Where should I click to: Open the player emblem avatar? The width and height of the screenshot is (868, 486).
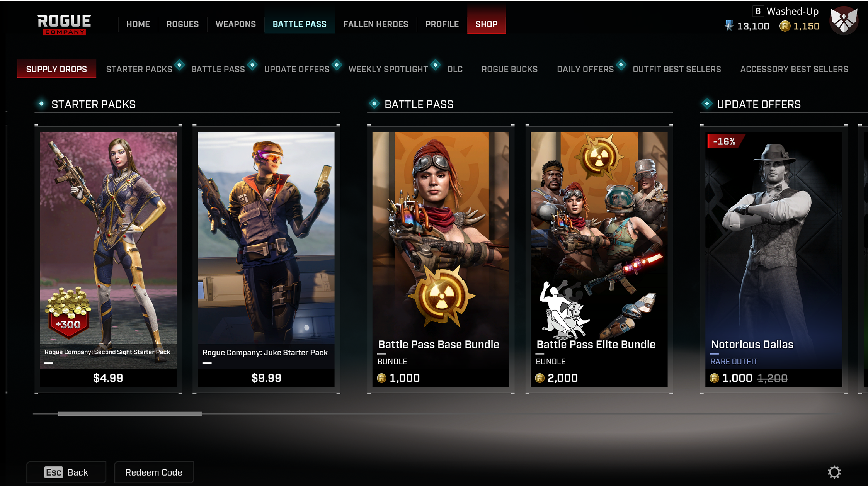[x=844, y=20]
